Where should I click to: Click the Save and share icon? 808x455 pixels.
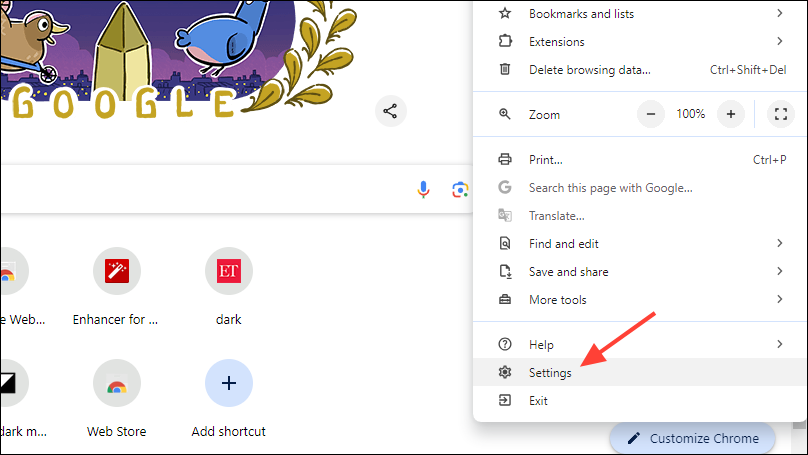505,271
